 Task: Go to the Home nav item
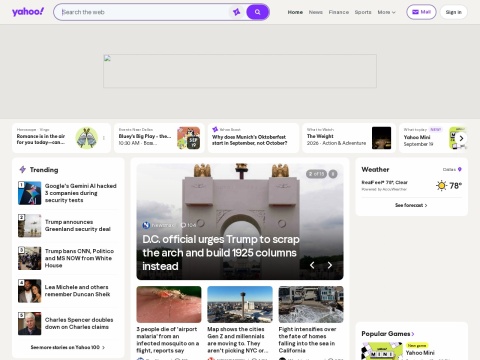(x=295, y=12)
